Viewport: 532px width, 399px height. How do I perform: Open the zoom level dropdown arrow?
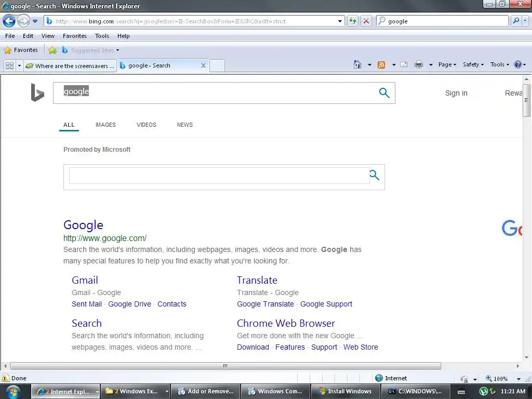[518, 379]
